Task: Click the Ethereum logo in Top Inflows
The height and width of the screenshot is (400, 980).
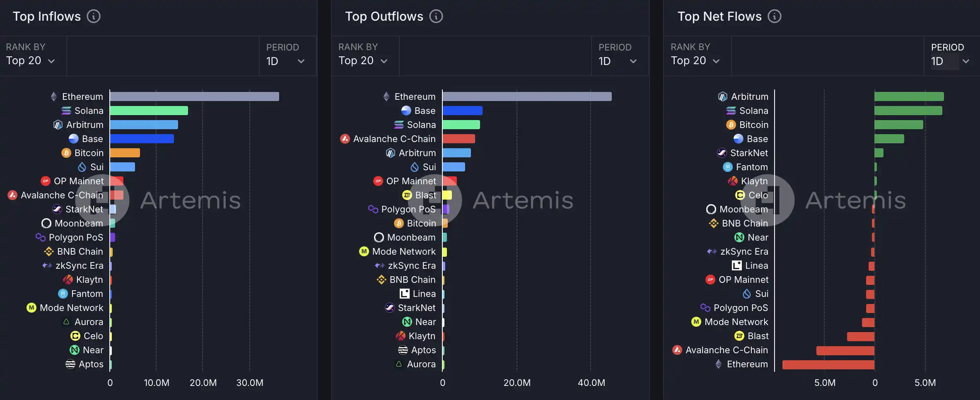Action: tap(54, 97)
